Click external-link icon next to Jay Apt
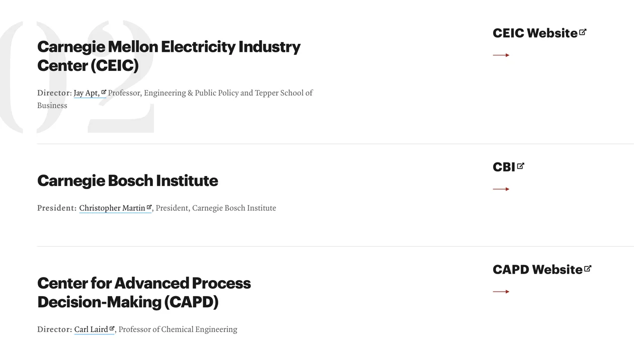The height and width of the screenshot is (350, 644). point(104,92)
